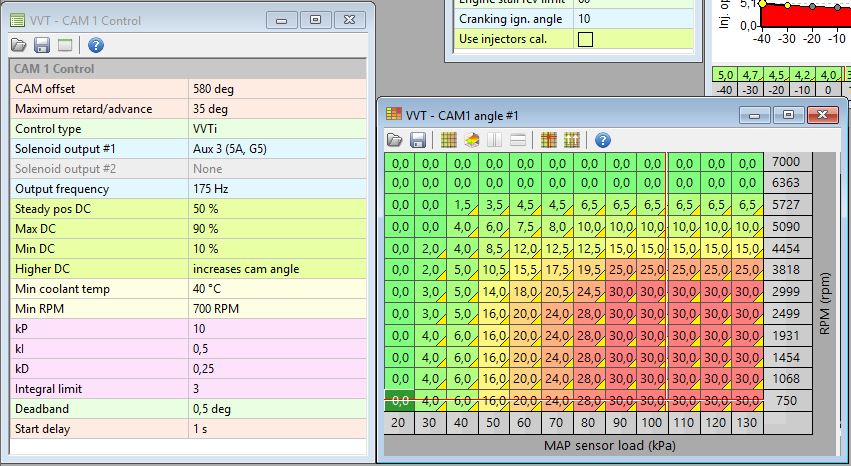Click the Output frequency 175 Hz field
This screenshot has height=466, width=851.
coord(278,189)
